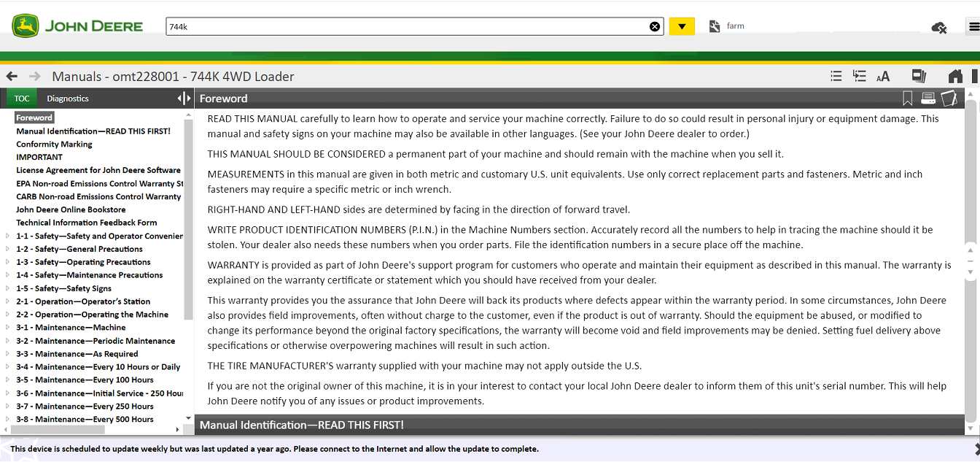Expand 1-2 Safety—General Precautions

coord(8,249)
